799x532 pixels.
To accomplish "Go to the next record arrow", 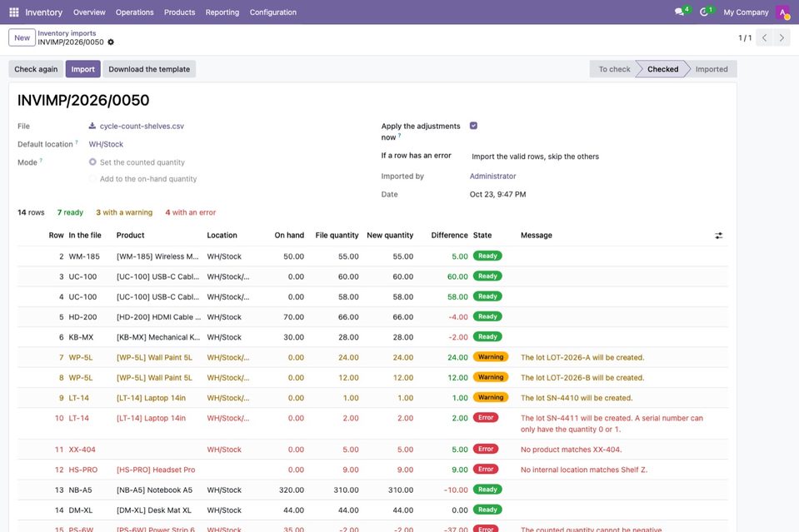I will 782,37.
